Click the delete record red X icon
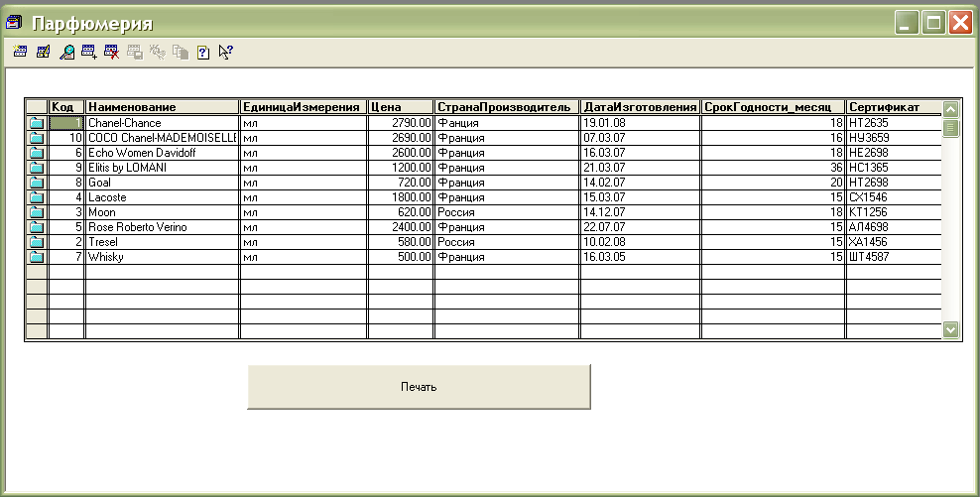980x497 pixels. click(x=112, y=52)
